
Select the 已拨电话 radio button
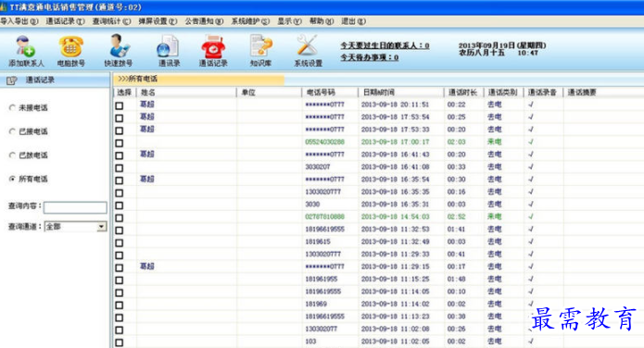12,155
